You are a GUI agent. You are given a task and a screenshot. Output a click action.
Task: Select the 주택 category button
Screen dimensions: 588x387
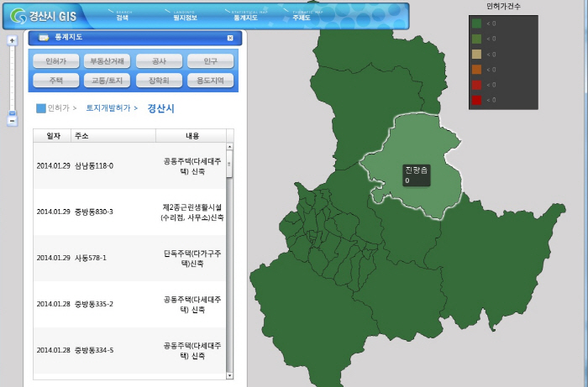56,81
